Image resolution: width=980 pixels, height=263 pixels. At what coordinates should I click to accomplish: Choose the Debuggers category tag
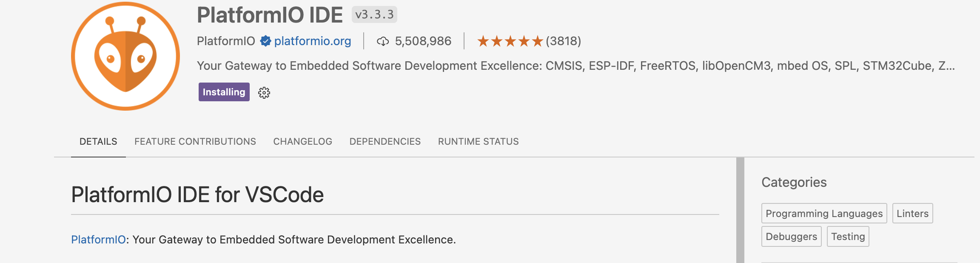coord(792,236)
